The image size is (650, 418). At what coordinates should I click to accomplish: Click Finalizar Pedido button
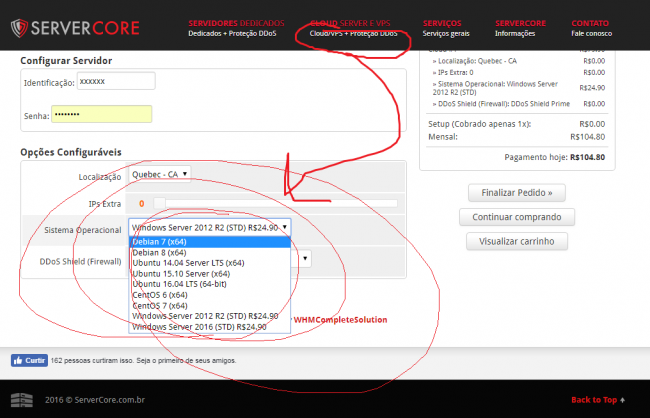[517, 193]
